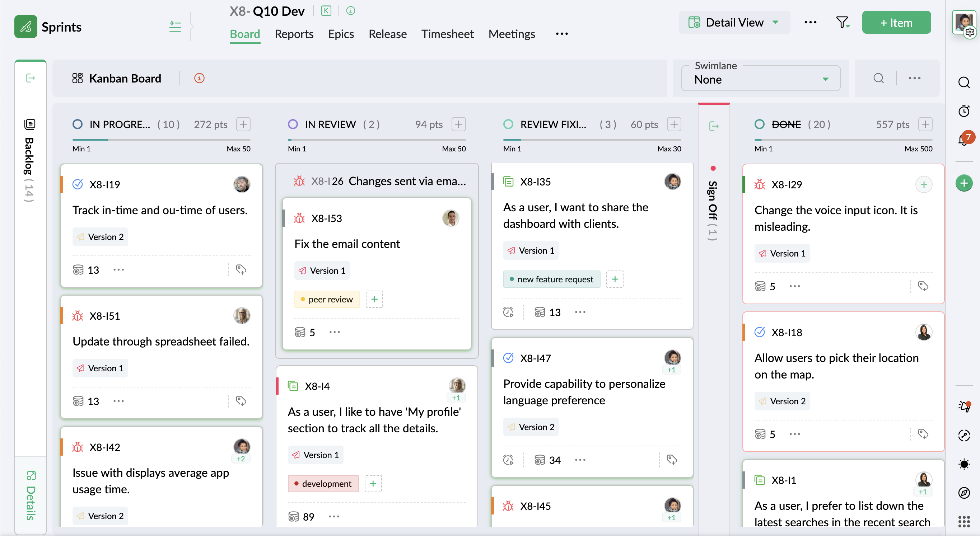Open board search magnifier beside Swimlane

pyautogui.click(x=878, y=78)
